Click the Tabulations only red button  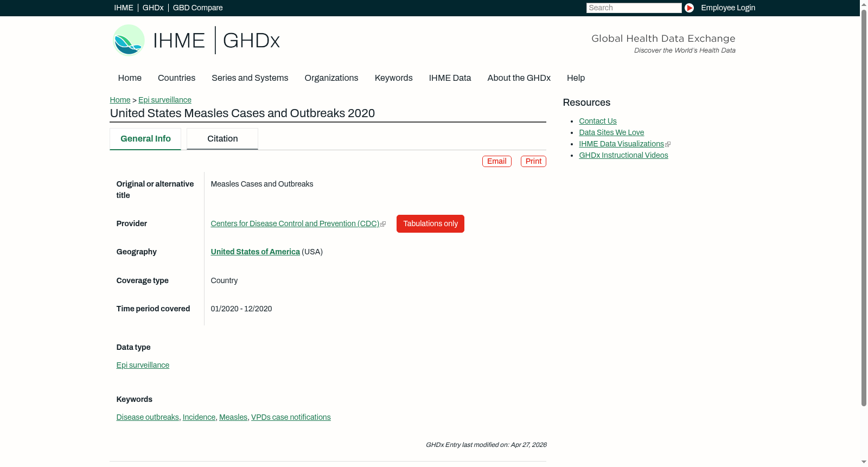coord(430,223)
